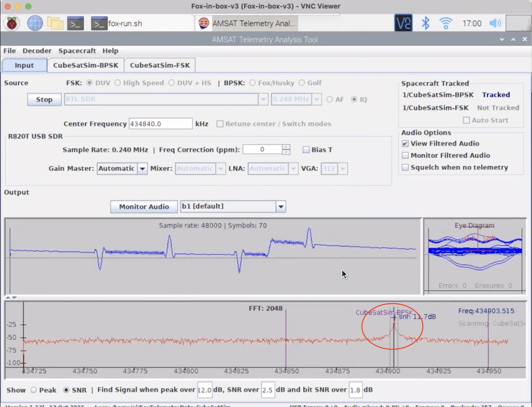Toggle Retune center / Switch modes checkbox
Screen dimensions: 532x407
(220, 124)
